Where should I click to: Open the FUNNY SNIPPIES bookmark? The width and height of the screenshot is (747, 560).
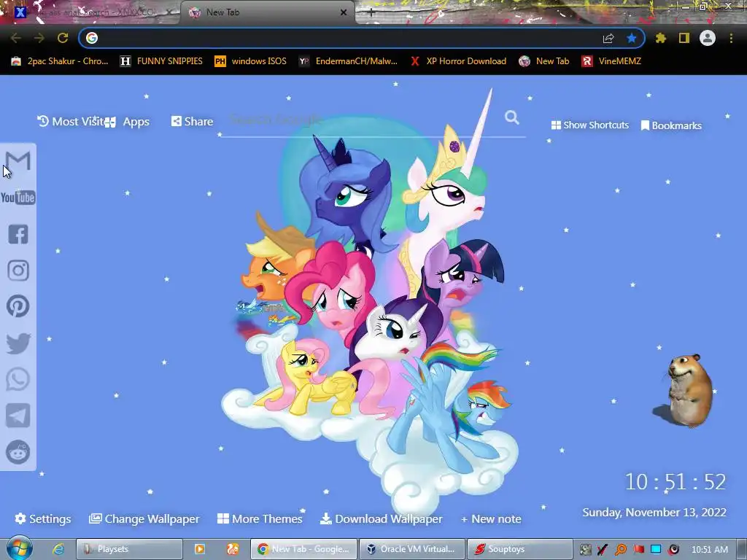(161, 61)
